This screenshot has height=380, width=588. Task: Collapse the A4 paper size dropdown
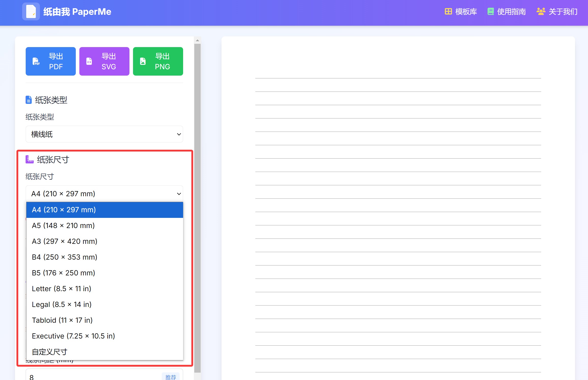pyautogui.click(x=104, y=194)
